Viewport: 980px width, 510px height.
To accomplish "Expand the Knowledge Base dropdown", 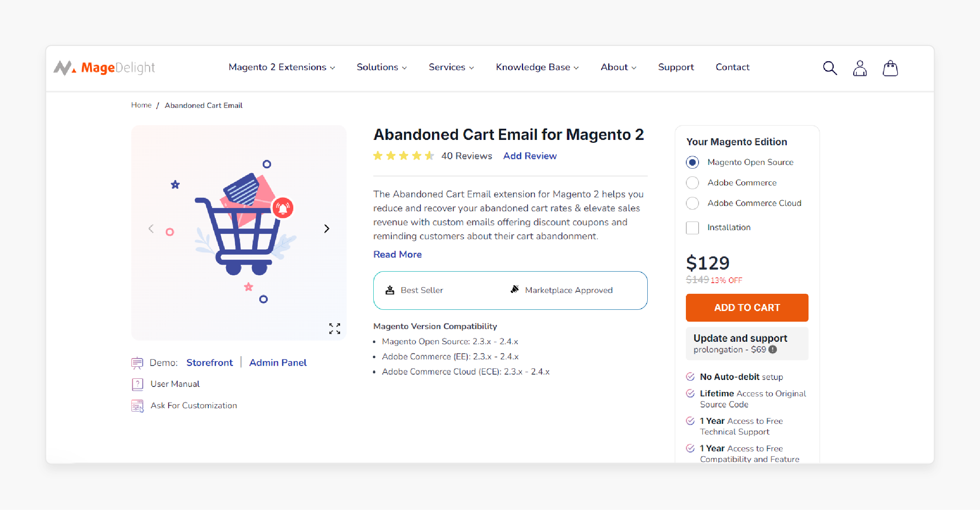I will [537, 67].
